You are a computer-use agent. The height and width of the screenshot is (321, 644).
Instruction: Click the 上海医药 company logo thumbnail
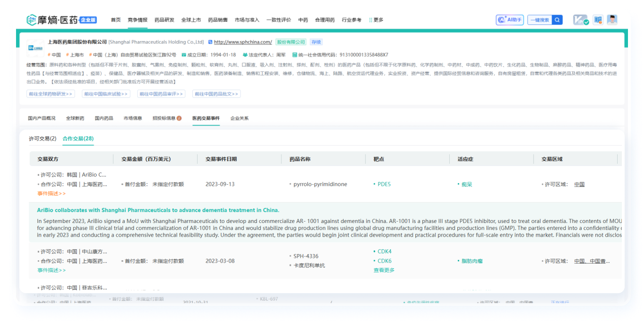tap(35, 48)
